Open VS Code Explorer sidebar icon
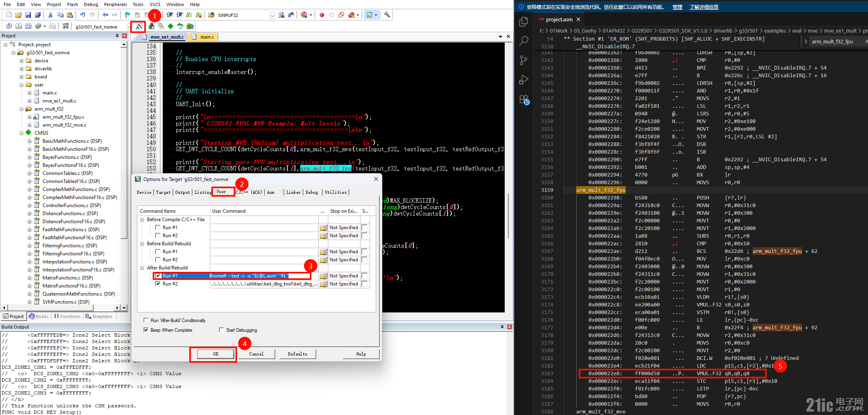Screen dimensions: 868x415 pyautogui.click(x=524, y=21)
